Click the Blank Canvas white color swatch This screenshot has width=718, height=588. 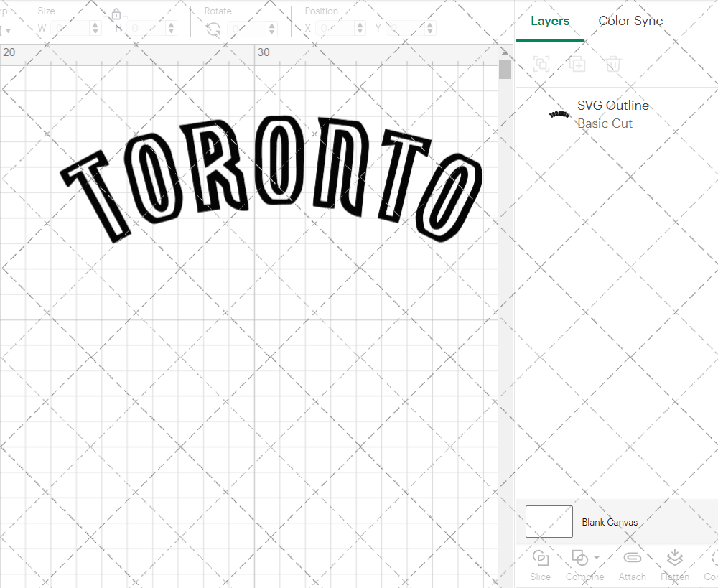pyautogui.click(x=549, y=522)
